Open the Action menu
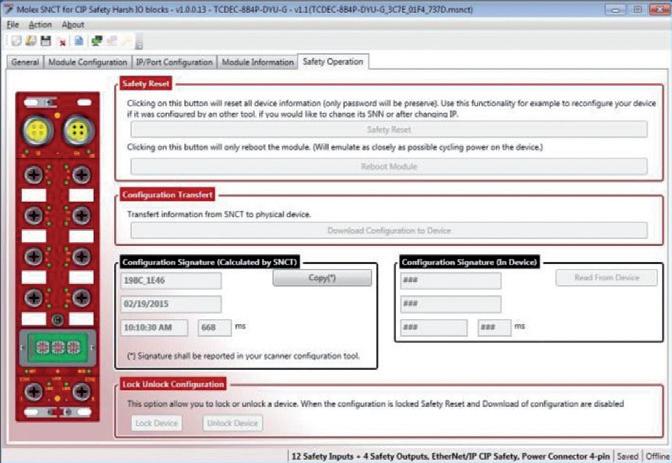The height and width of the screenshot is (463, 672). click(40, 25)
